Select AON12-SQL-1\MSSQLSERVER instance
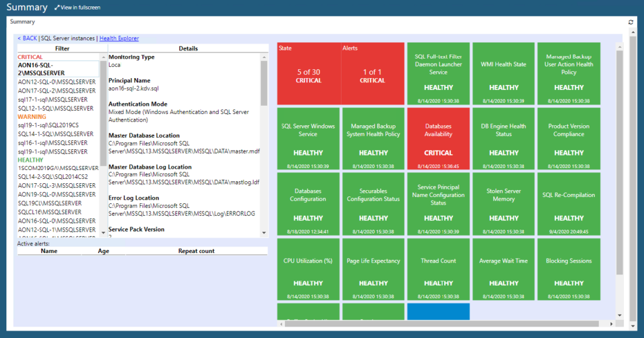Image resolution: width=644 pixels, height=338 pixels. click(x=57, y=230)
